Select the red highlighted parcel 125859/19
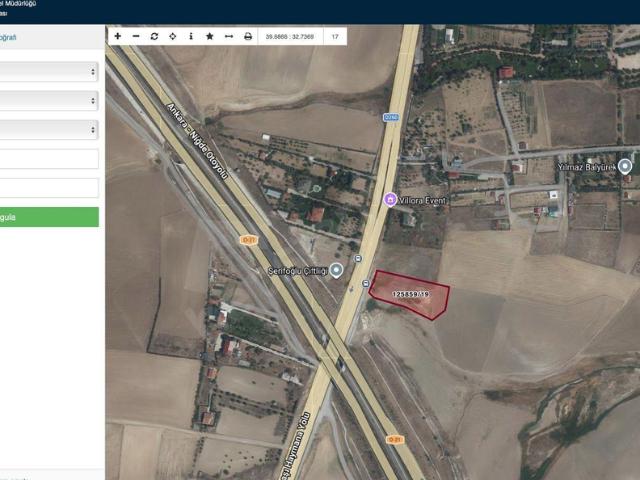 [410, 294]
